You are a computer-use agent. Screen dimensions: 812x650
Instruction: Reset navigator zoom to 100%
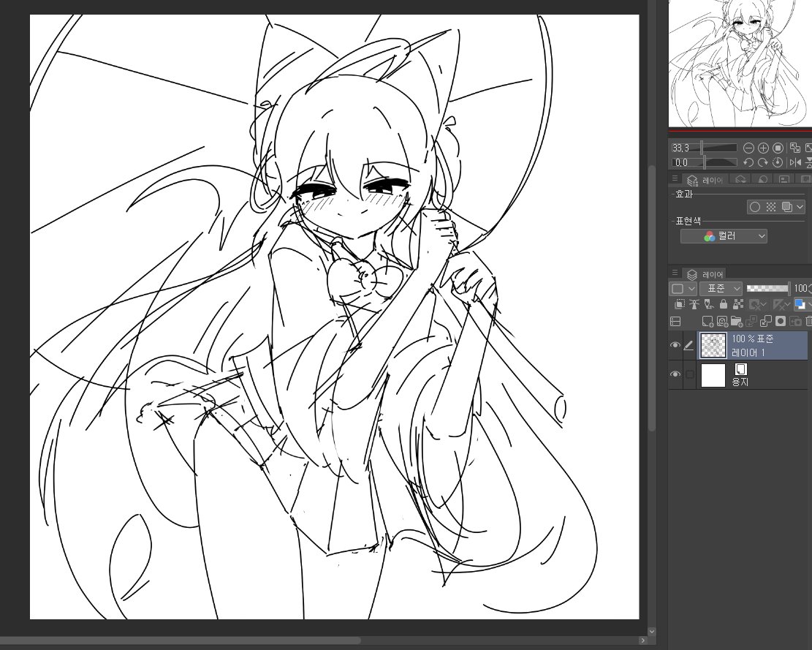tap(778, 148)
